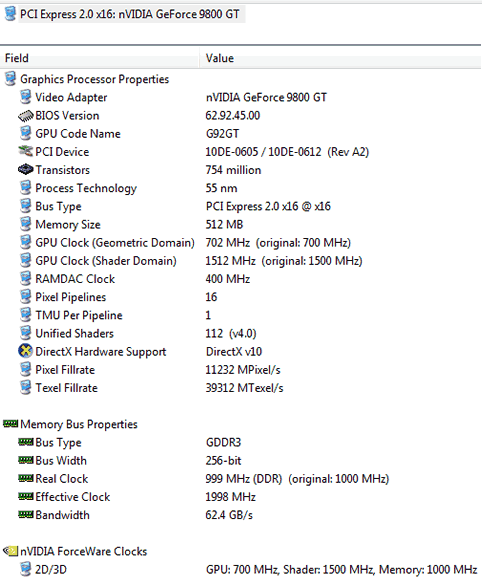Select GPU Code Name value G92GT
The height and width of the screenshot is (586, 482).
pyautogui.click(x=223, y=134)
